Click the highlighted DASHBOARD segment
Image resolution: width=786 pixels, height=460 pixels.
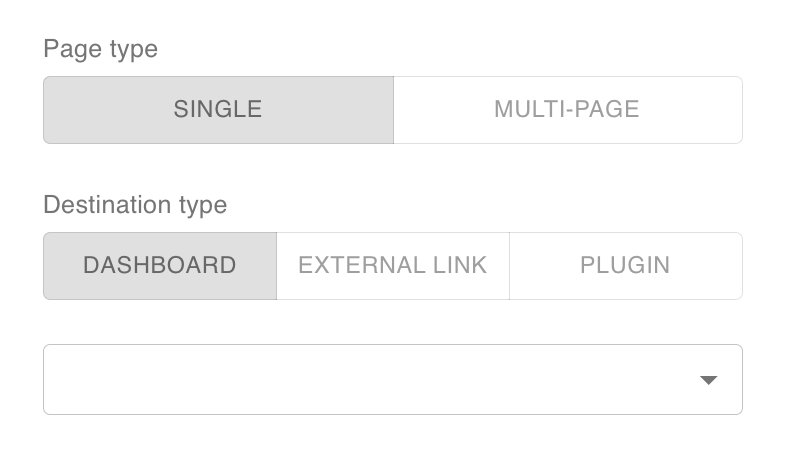click(160, 266)
